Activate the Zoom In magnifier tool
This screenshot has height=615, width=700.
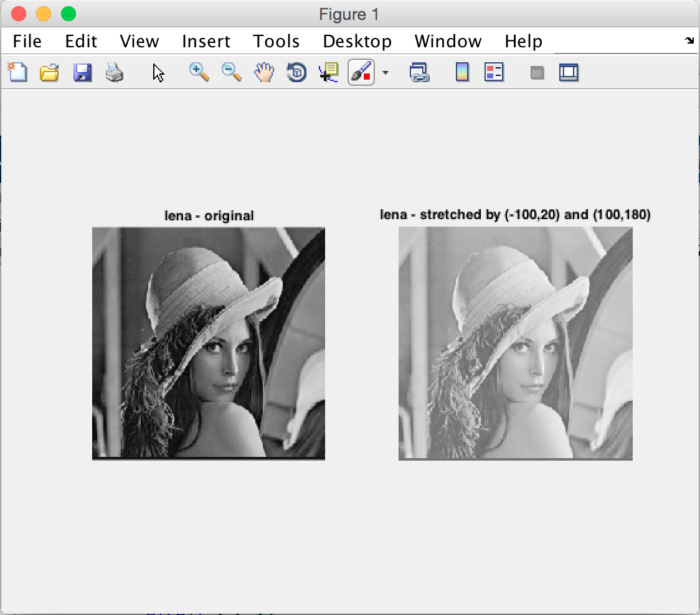pos(199,72)
